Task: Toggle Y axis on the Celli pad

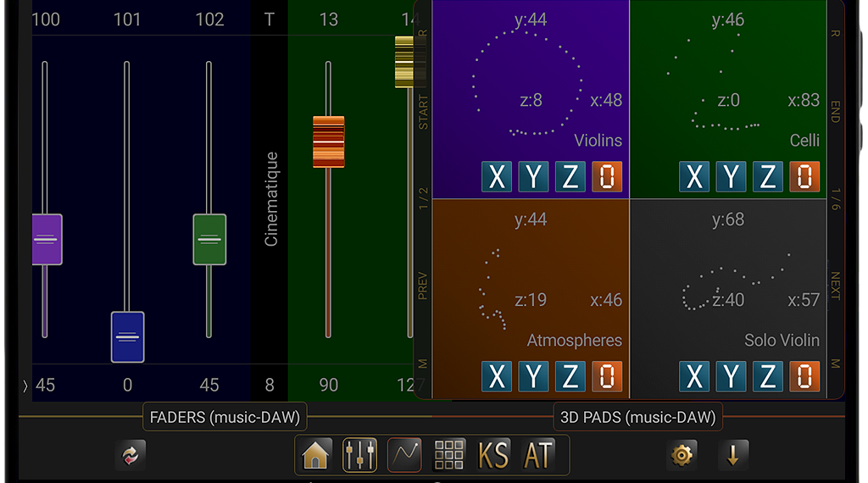Action: 731,176
